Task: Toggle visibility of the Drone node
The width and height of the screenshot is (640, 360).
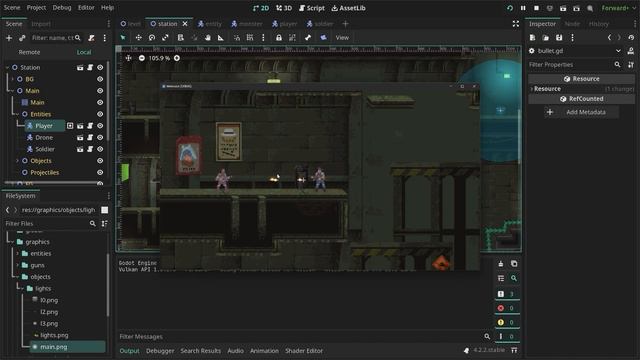Action: (100, 138)
